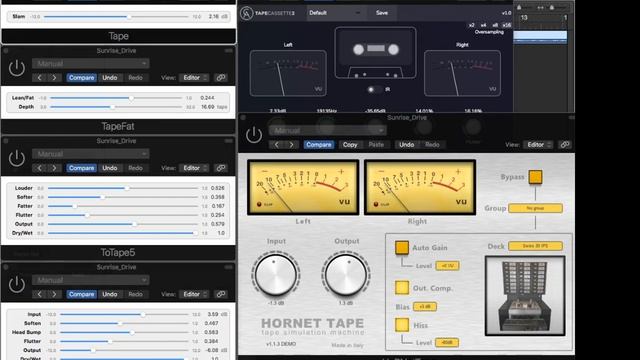Click Compare in the TapeFat window
The image size is (640, 360).
81,168
